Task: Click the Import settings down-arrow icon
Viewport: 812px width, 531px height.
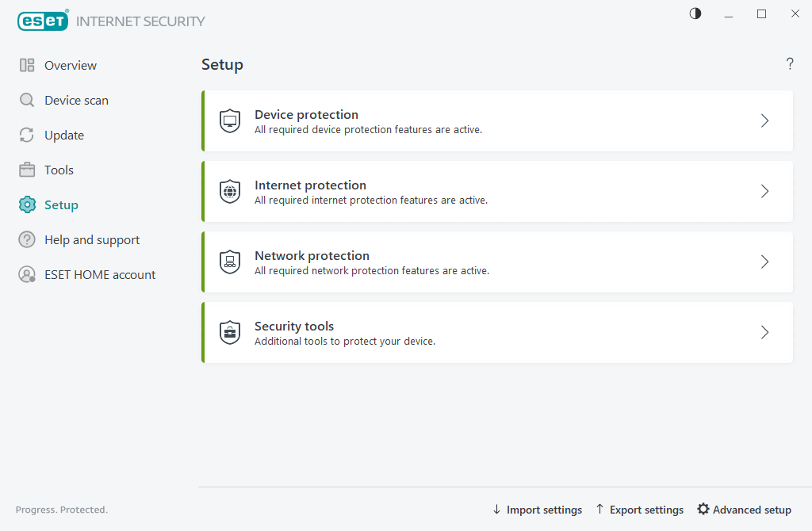Action: [x=496, y=510]
